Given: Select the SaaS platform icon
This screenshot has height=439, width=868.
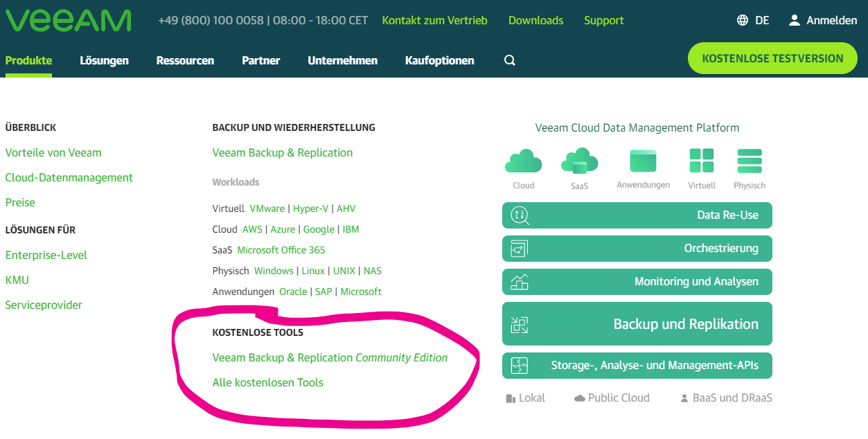Looking at the screenshot, I should (579, 161).
